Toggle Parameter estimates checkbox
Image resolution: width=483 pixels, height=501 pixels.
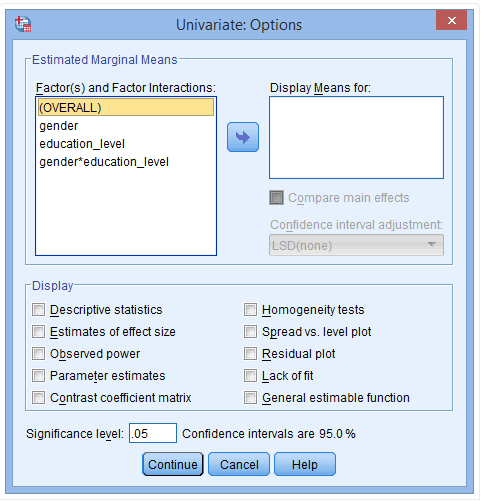coord(38,376)
